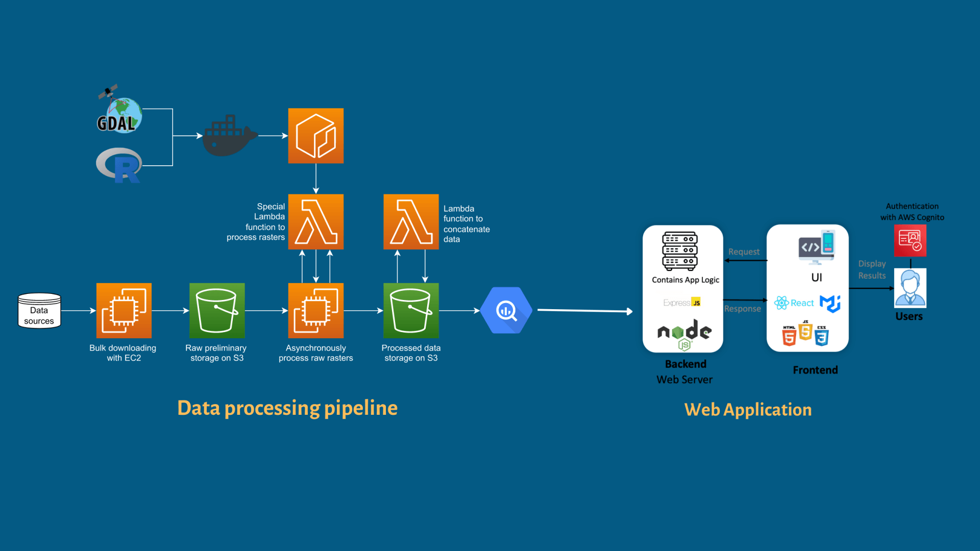Select 'Special Lambda function to process rasters' text

tap(256, 222)
